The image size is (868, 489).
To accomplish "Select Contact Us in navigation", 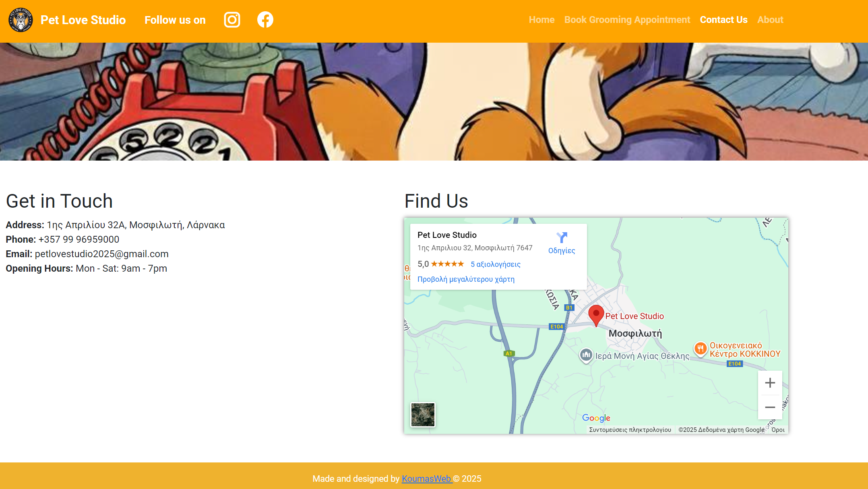I will coord(723,20).
